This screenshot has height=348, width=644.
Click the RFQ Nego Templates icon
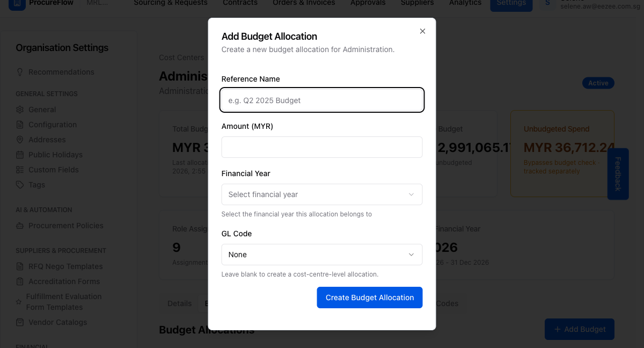point(20,266)
